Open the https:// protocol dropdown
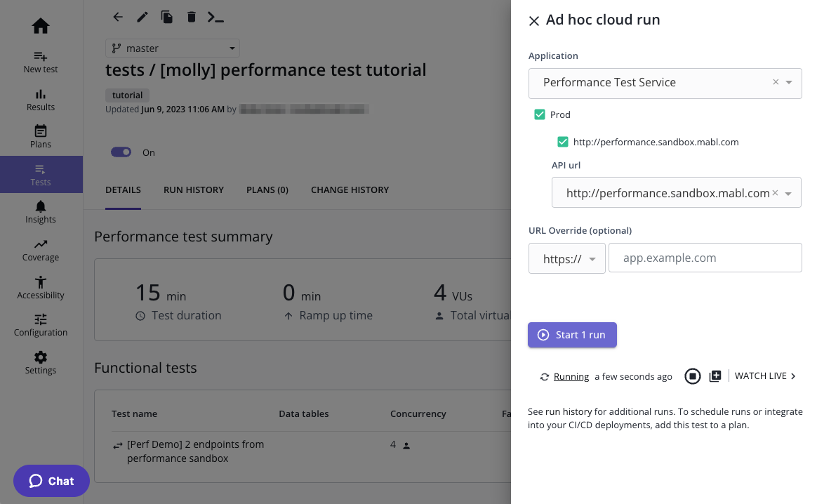This screenshot has height=504, width=817. coord(567,258)
